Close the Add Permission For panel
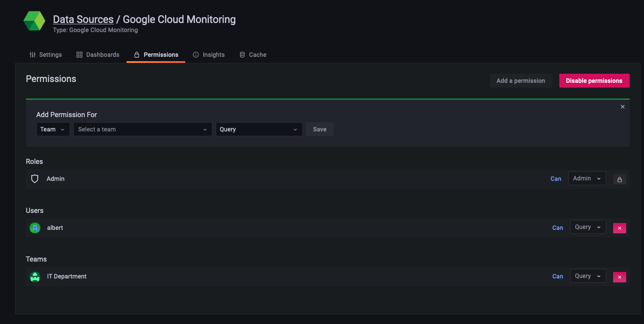The image size is (644, 324). pos(622,107)
